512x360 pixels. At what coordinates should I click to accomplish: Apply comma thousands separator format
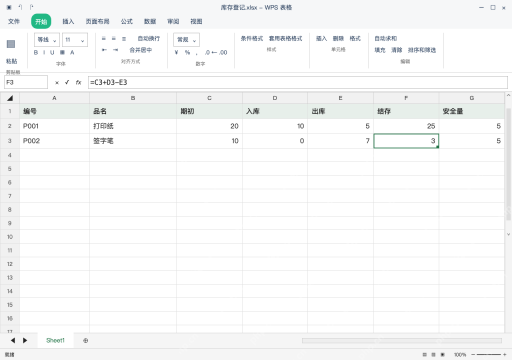point(197,53)
